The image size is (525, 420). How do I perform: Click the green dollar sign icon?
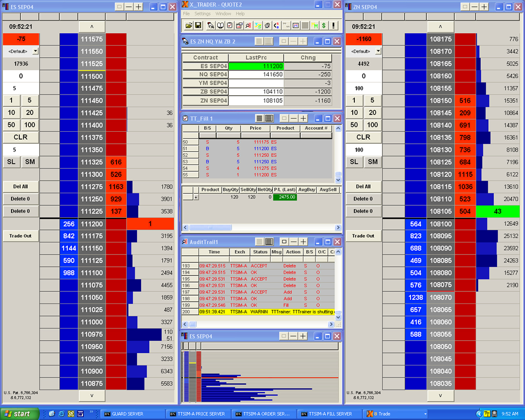(x=324, y=25)
